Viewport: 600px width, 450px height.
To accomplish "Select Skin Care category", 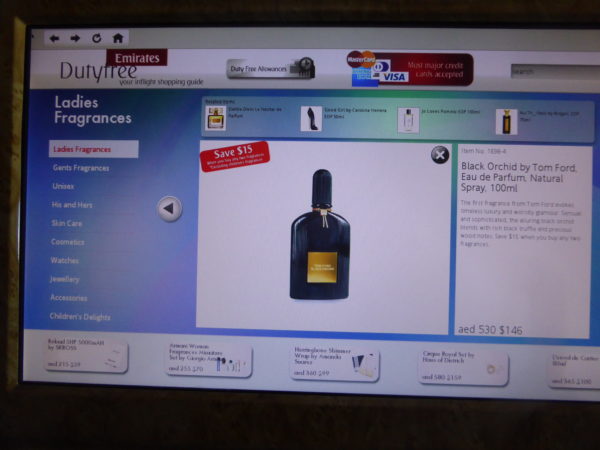I will [67, 223].
